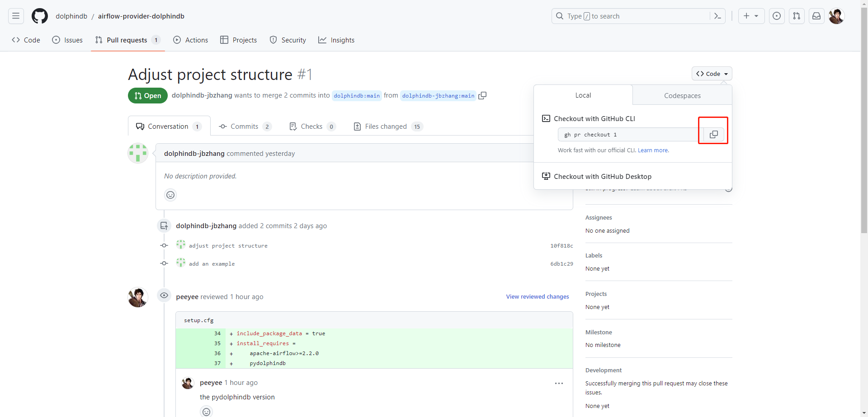Open the notifications inbox icon

click(x=816, y=16)
